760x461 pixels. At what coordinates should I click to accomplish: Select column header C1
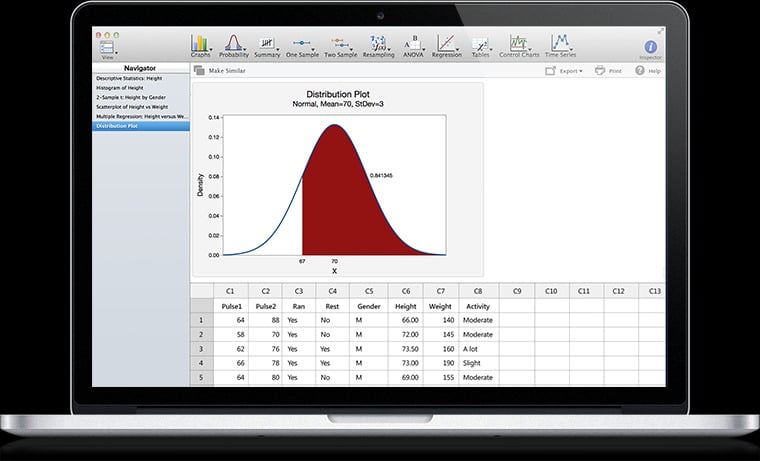(x=230, y=291)
